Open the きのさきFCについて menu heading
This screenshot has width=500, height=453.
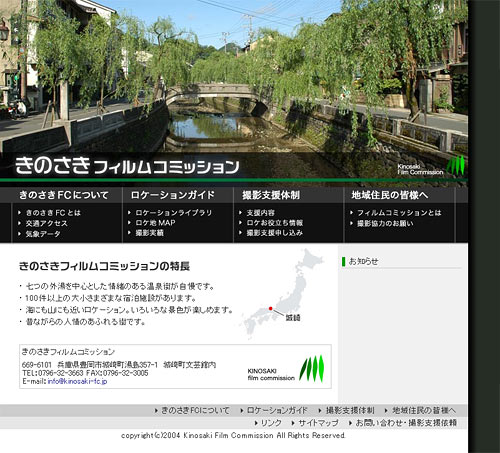point(64,195)
